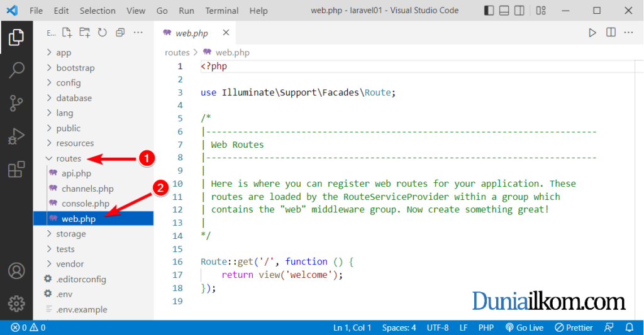Expand the resources folder
The width and height of the screenshot is (644, 335).
click(94, 143)
